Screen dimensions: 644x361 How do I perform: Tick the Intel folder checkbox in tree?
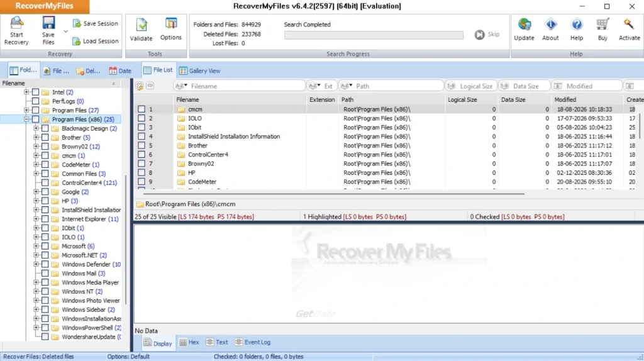coord(36,92)
